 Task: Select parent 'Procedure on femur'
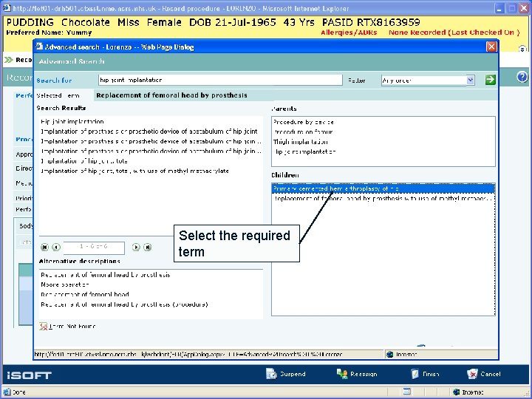(304, 132)
